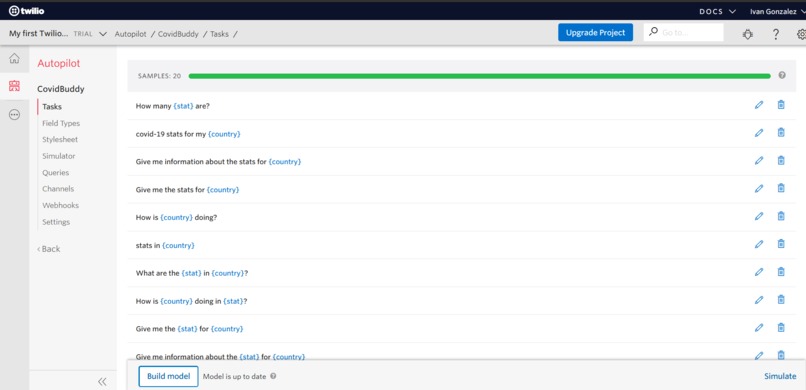
Task: Select Tasks in the sidebar
Action: point(52,107)
